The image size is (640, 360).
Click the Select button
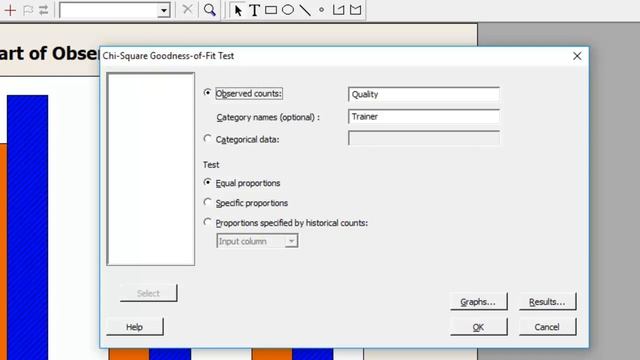pyautogui.click(x=149, y=293)
